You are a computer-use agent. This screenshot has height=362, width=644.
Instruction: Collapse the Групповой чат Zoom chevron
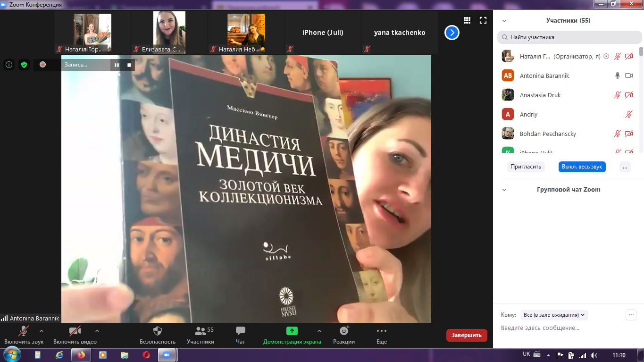(504, 190)
